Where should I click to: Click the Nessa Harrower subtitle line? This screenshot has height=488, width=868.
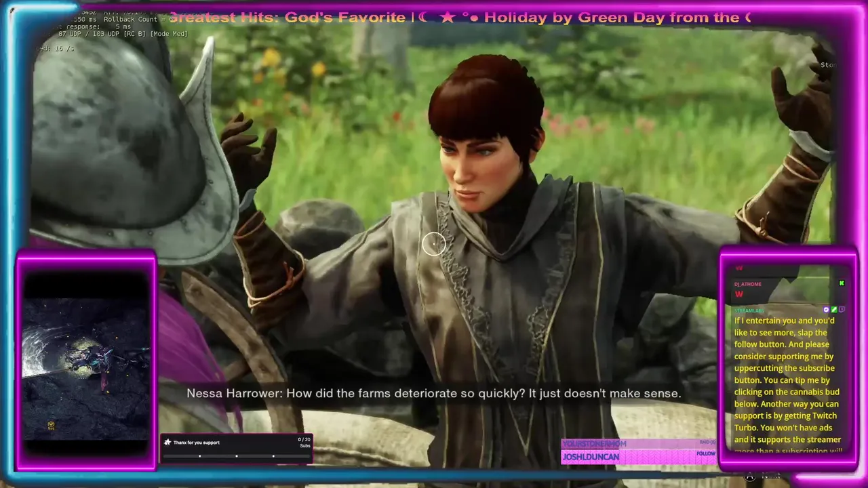(434, 393)
